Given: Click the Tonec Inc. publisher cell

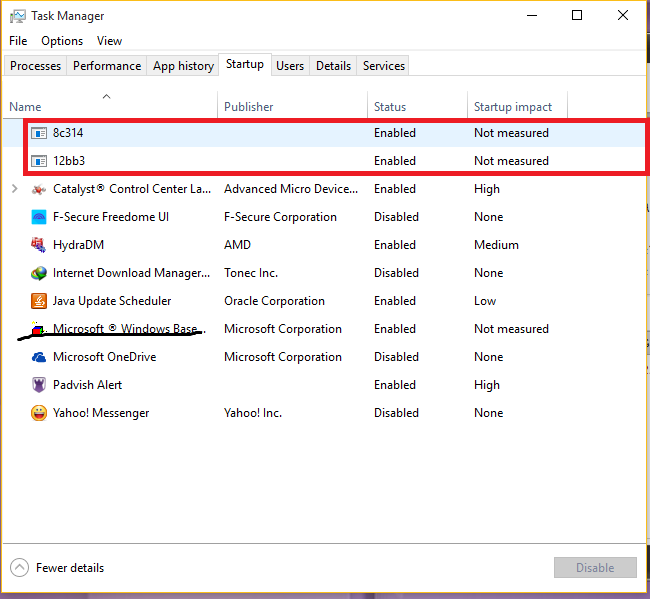Looking at the screenshot, I should coord(251,273).
